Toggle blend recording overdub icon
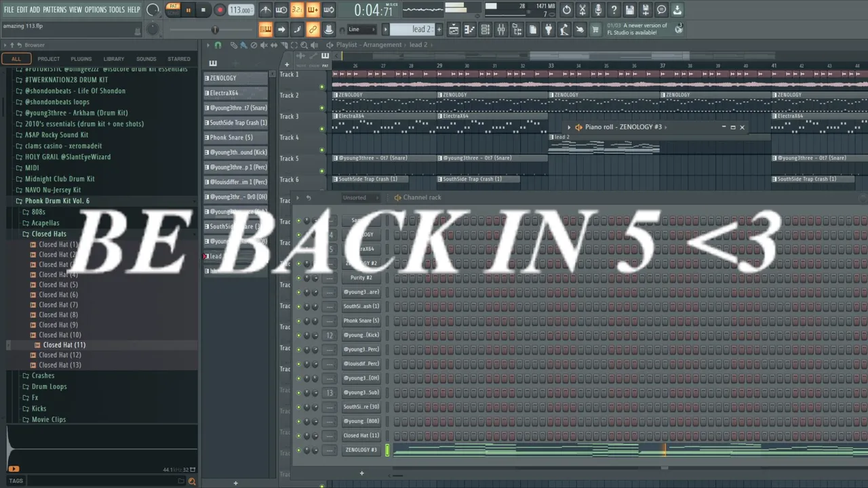868x488 pixels. [313, 10]
